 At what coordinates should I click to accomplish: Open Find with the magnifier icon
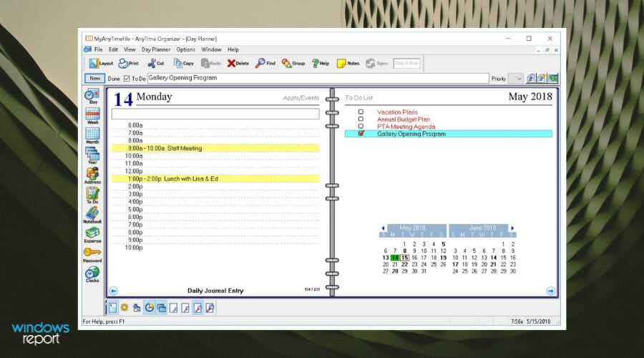[265, 63]
